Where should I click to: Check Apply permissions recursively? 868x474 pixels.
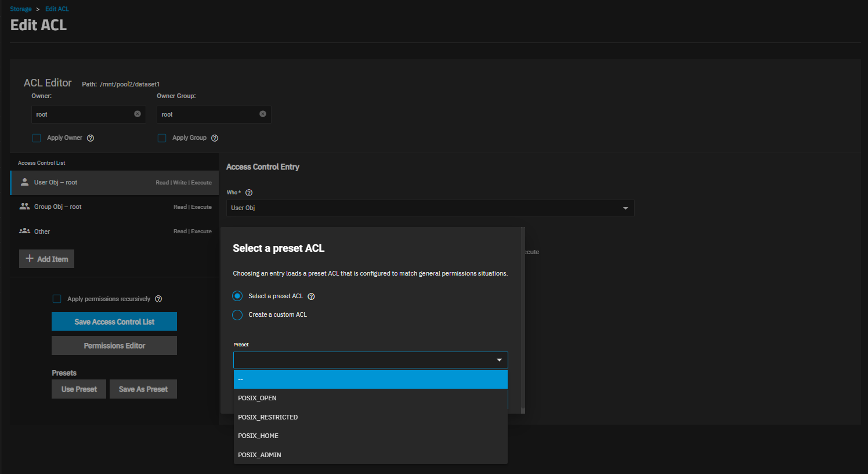click(57, 299)
